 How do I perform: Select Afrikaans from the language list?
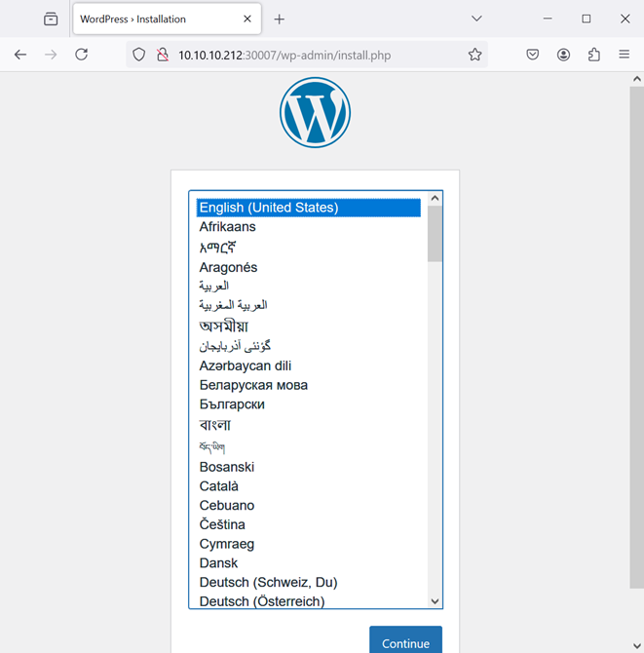(x=309, y=227)
